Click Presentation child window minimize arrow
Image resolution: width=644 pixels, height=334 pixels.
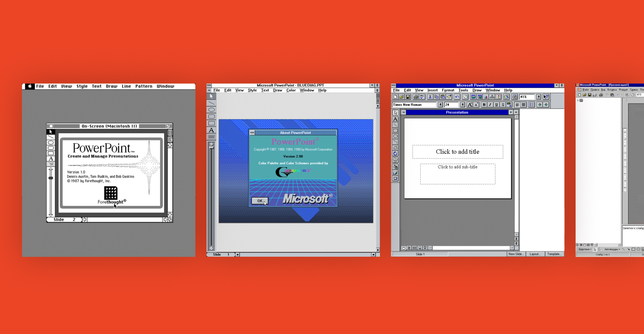[511, 112]
